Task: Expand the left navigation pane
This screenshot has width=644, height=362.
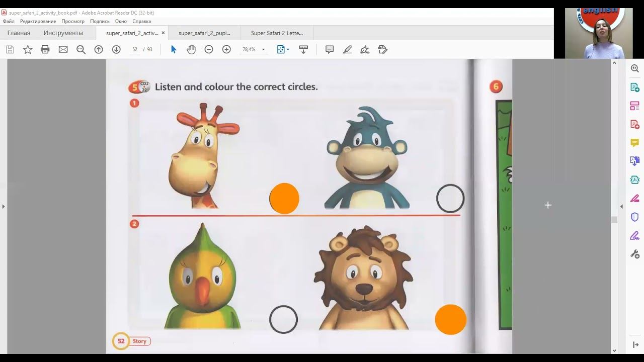Action: click(x=4, y=206)
